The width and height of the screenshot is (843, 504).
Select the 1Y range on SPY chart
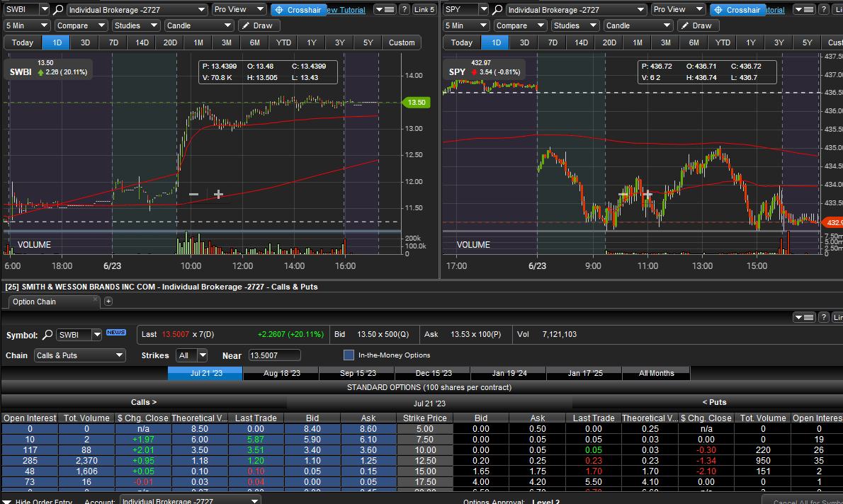tap(750, 42)
